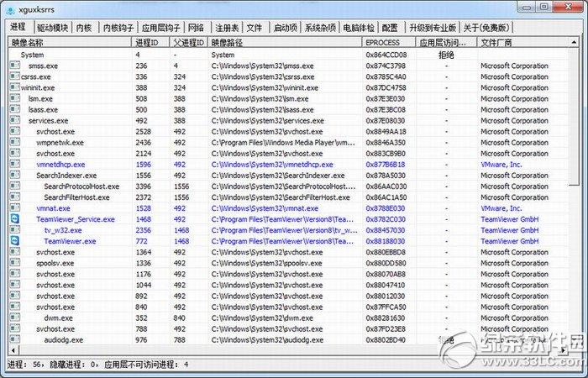This screenshot has width=588, height=378.
Task: Click the icon beside csrss.exe
Action: 13,76
